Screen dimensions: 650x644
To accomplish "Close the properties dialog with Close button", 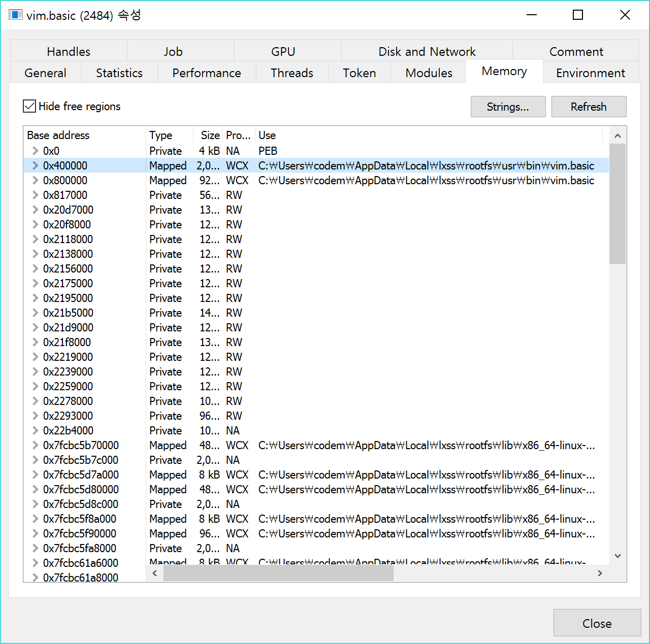I will point(597,623).
